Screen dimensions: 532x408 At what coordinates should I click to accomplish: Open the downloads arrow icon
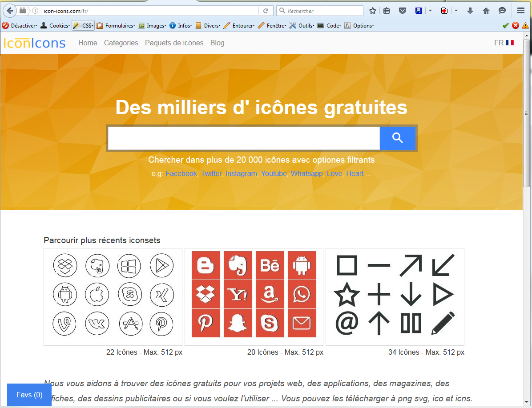[x=470, y=11]
